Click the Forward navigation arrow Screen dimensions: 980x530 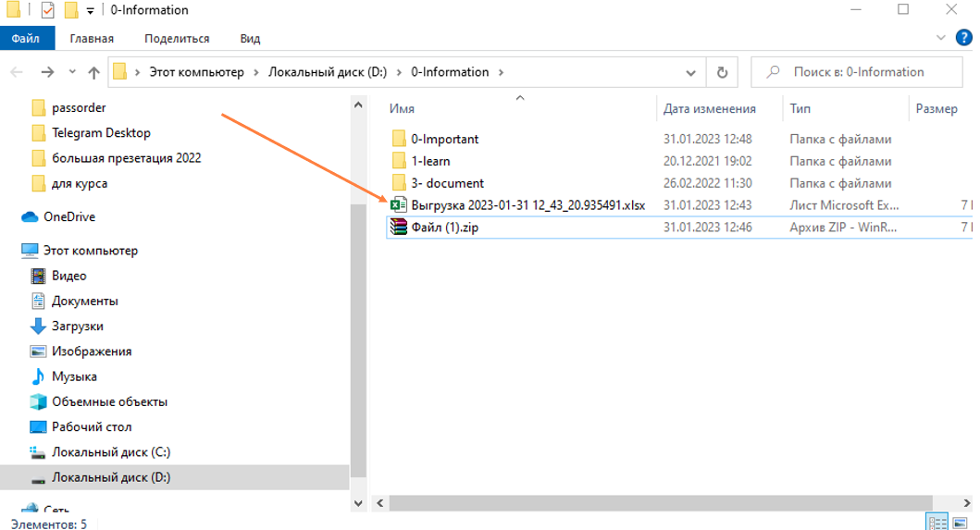click(47, 72)
